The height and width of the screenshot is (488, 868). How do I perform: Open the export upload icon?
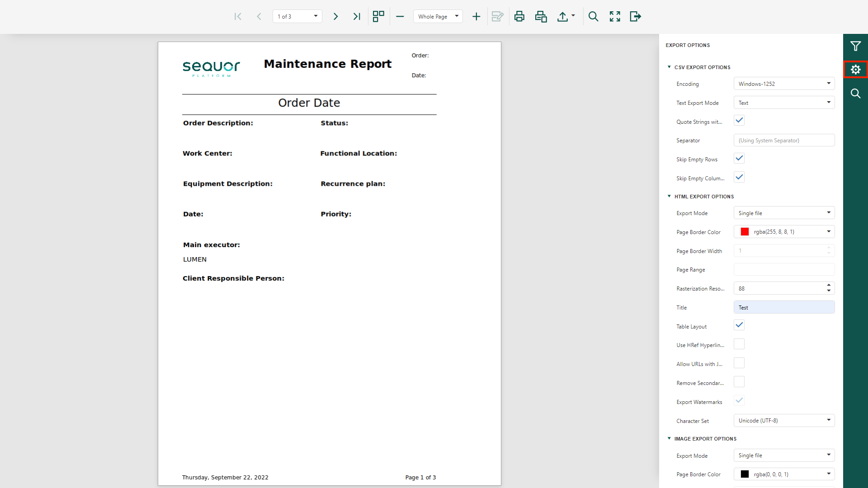pos(562,17)
